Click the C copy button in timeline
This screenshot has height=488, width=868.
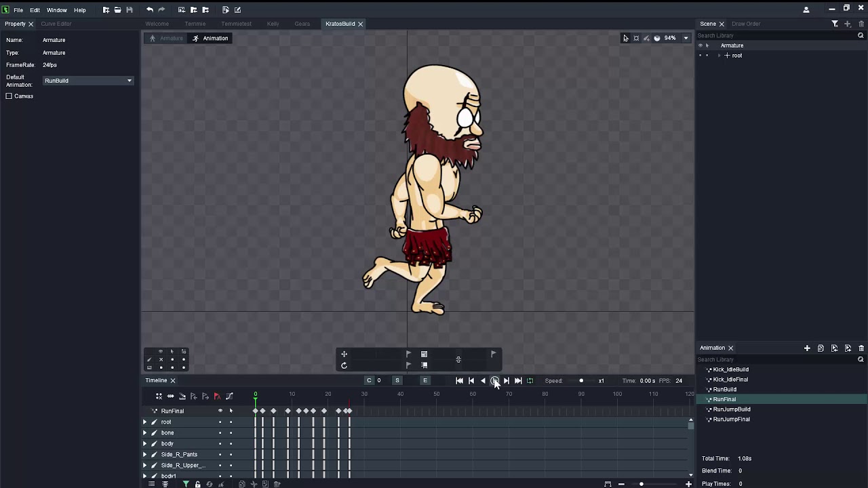pos(369,381)
